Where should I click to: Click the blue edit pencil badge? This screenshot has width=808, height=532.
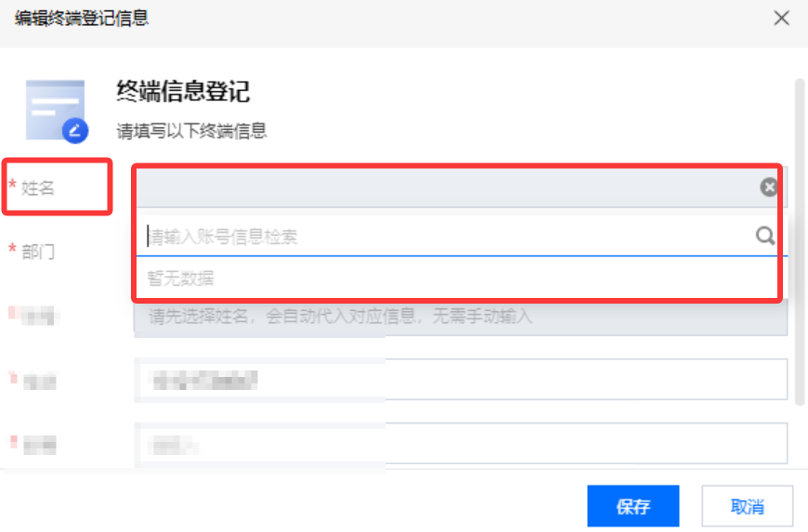click(75, 130)
